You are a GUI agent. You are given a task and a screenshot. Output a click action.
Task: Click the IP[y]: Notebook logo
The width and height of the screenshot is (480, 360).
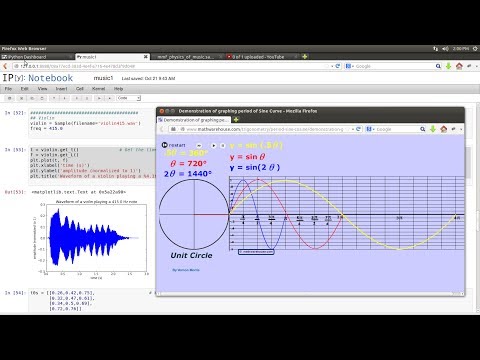pyautogui.click(x=38, y=78)
